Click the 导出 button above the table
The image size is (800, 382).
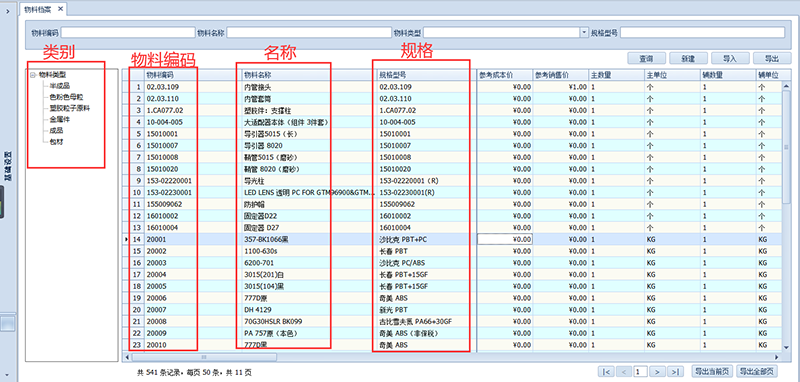pos(772,58)
